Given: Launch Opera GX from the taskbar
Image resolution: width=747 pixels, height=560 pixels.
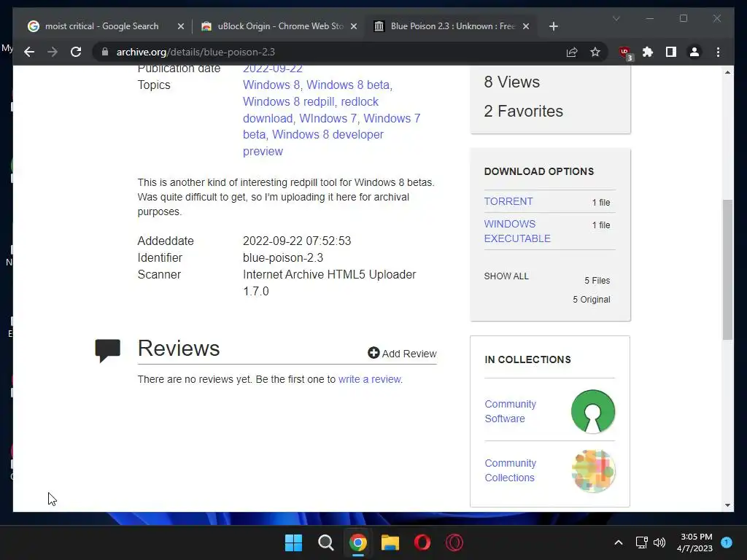Looking at the screenshot, I should click(x=454, y=542).
